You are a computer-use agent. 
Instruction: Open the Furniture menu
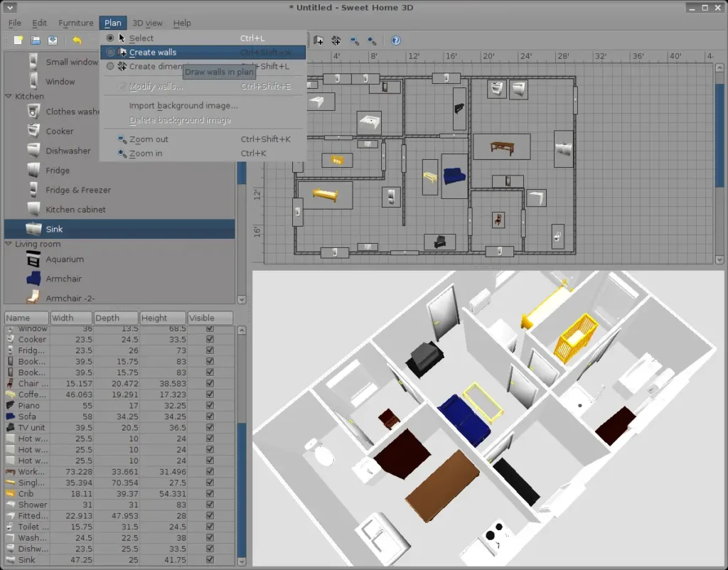[75, 23]
